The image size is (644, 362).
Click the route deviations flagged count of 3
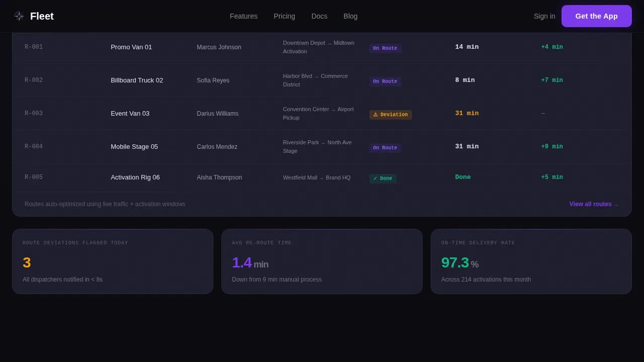click(x=27, y=262)
